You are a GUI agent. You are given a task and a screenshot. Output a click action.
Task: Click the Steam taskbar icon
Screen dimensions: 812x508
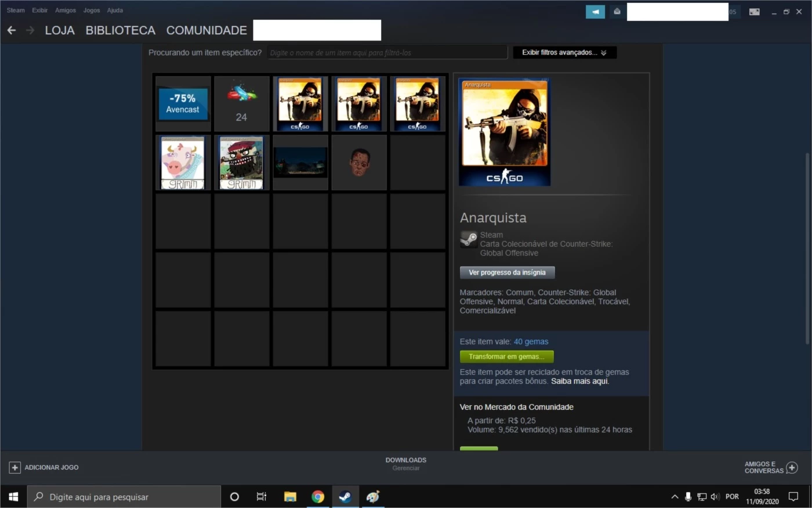pyautogui.click(x=345, y=497)
